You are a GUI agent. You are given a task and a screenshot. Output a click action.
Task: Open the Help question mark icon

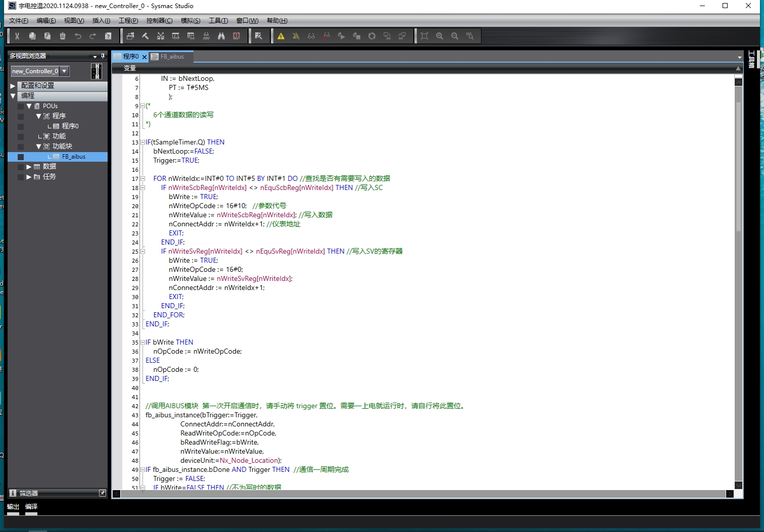click(108, 36)
